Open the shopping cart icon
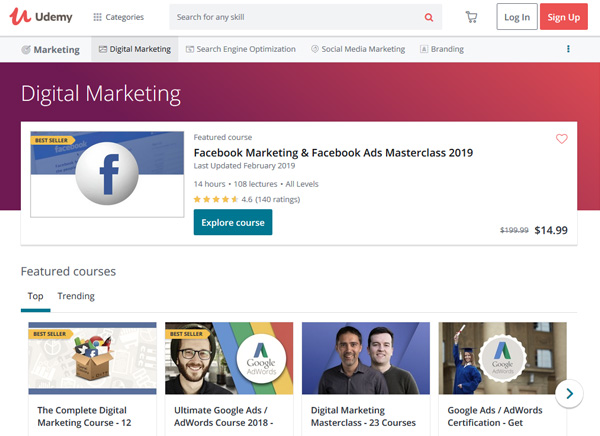Viewport: 600px width, 436px height. tap(471, 17)
